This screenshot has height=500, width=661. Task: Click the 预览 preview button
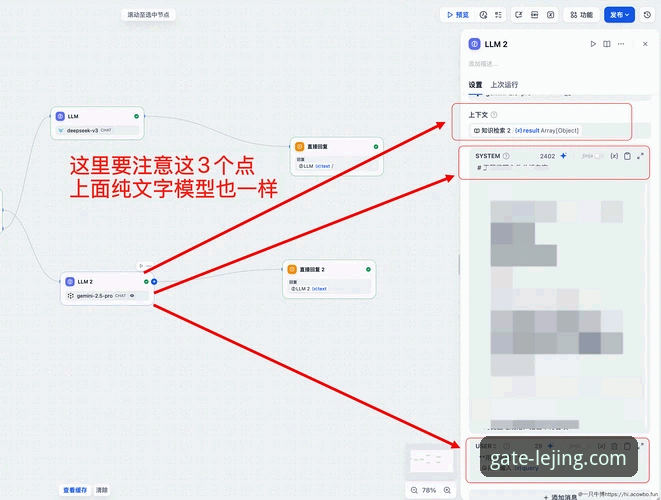click(x=458, y=15)
